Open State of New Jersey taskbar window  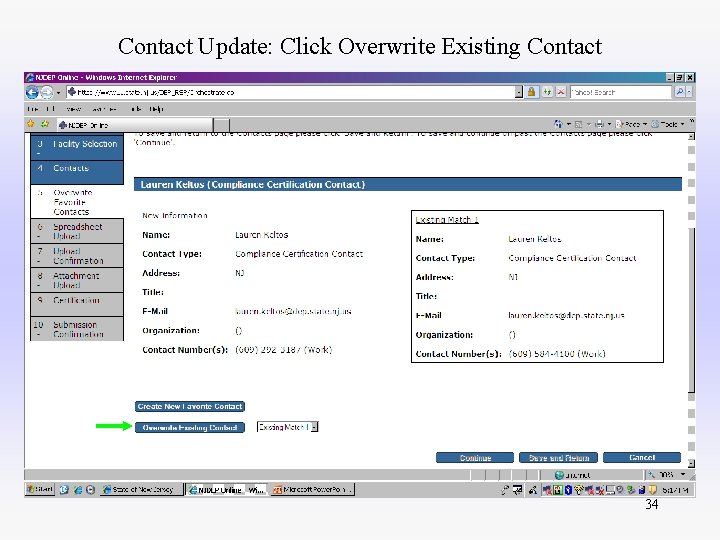[141, 489]
